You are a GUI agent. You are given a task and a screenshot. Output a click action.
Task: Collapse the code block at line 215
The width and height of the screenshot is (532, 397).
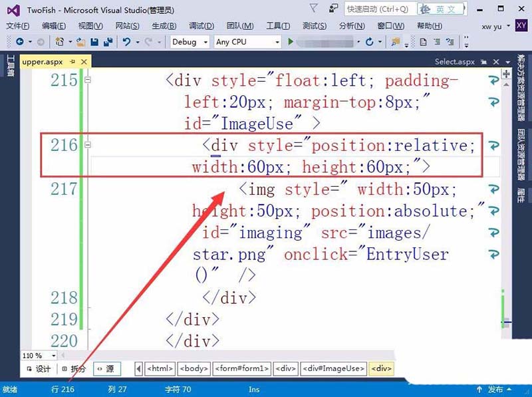click(88, 80)
